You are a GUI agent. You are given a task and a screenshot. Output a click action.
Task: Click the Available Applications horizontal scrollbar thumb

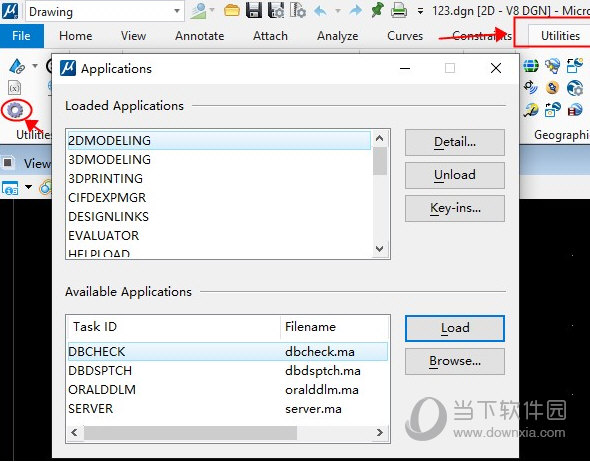[190, 433]
